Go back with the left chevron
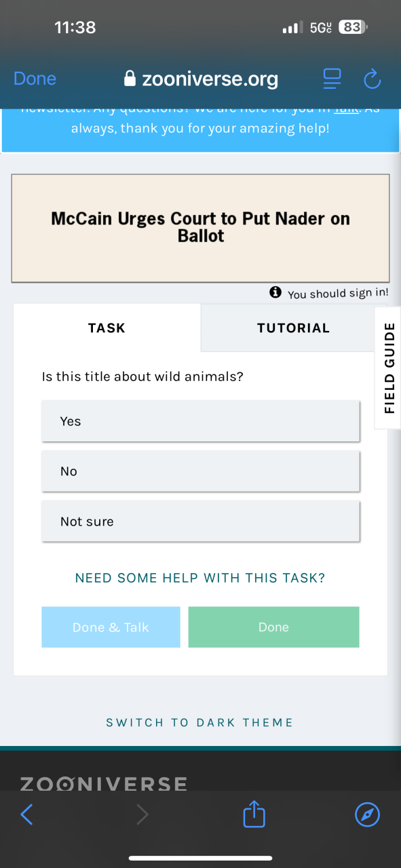 click(26, 814)
